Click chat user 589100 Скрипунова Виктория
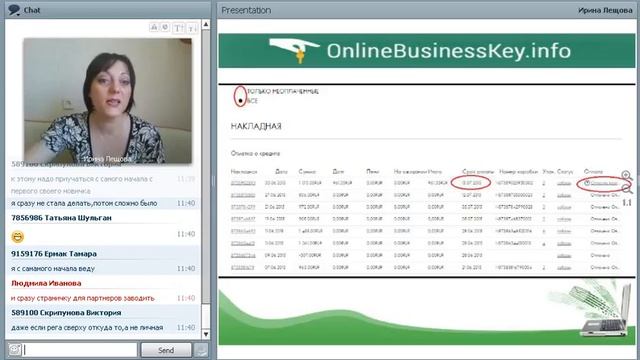Screen dimensions: 640x360 66,313
